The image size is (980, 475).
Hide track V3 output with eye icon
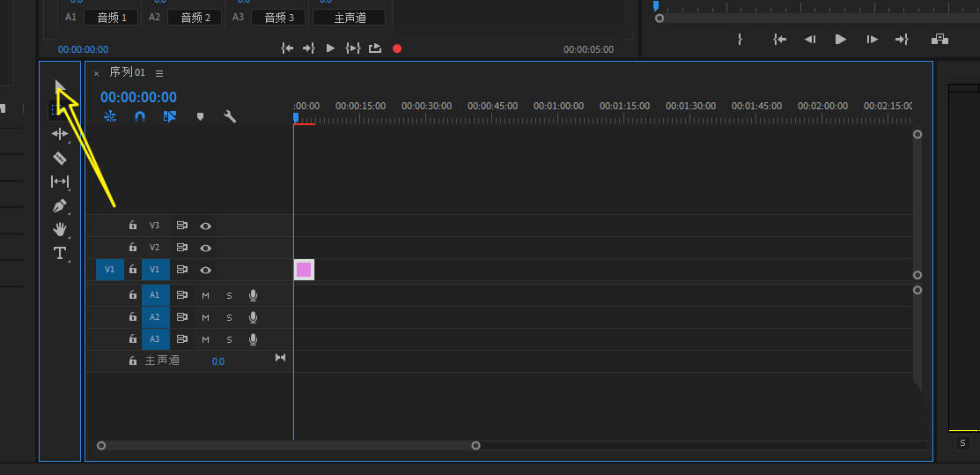click(206, 226)
